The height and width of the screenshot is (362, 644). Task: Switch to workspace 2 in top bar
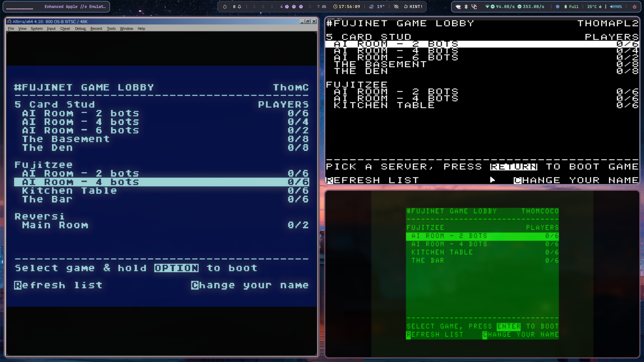click(263, 7)
